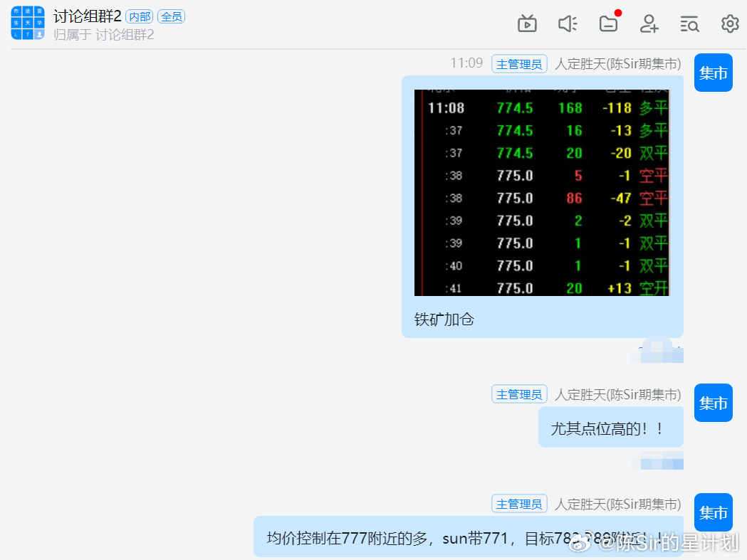
Task: Click the 内部 tag next to group name
Action: pyautogui.click(x=140, y=16)
